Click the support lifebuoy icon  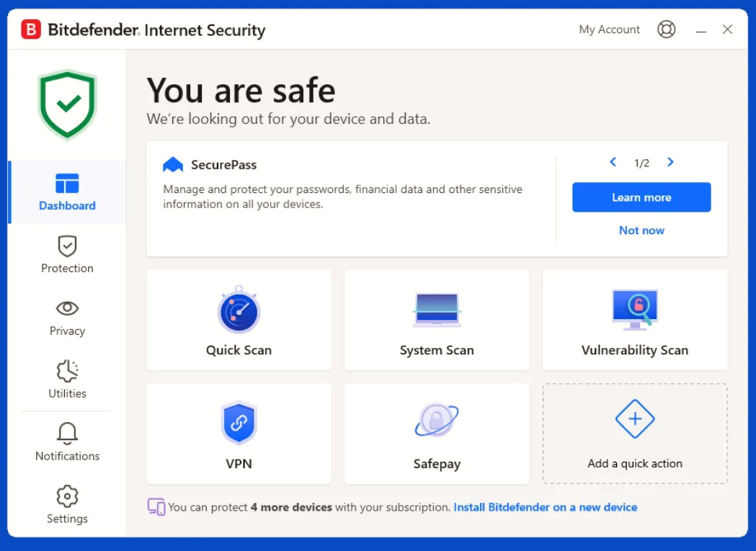click(667, 30)
